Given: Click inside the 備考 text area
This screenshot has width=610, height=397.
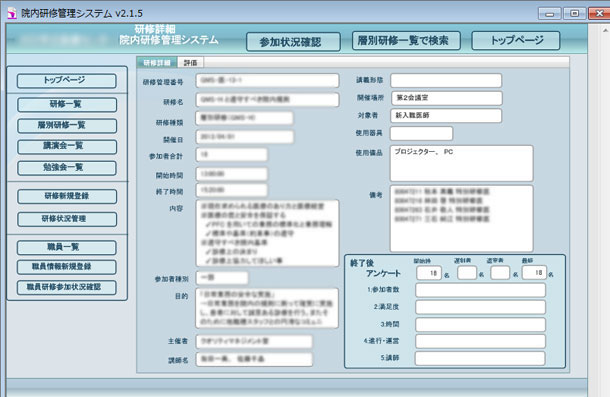Looking at the screenshot, I should 462,219.
